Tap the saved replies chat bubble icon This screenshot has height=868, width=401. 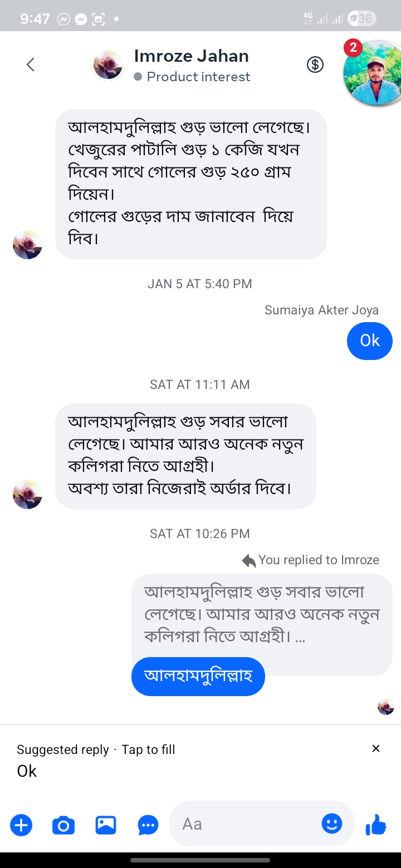[x=148, y=825]
